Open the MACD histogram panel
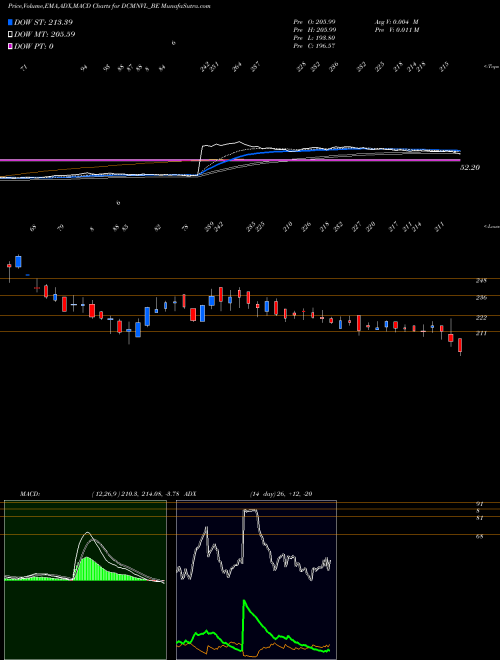The height and width of the screenshot is (660, 500). 85,580
